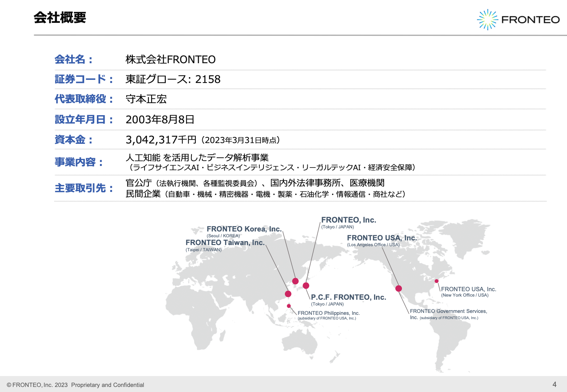Click the 株式会社FRONTEO company name value
This screenshot has height=392, width=567.
pos(171,59)
